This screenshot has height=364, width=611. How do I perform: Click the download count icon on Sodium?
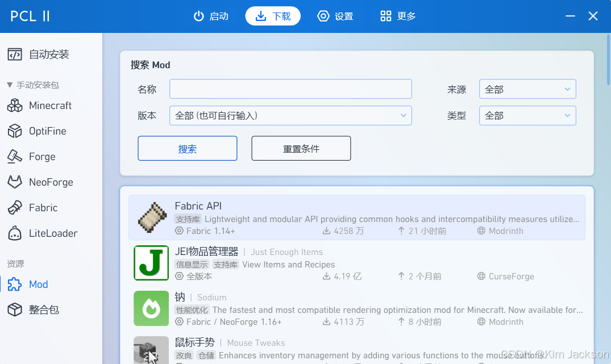(327, 322)
